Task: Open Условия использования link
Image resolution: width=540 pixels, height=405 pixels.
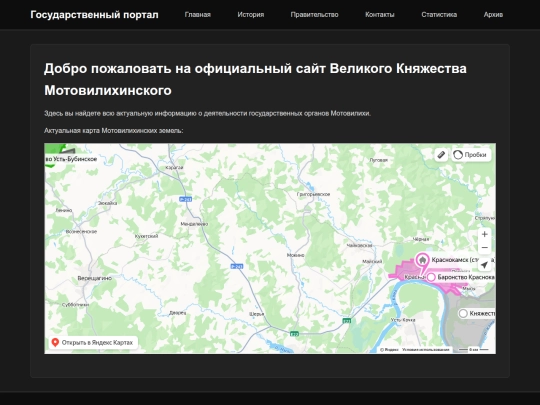Action: point(426,350)
